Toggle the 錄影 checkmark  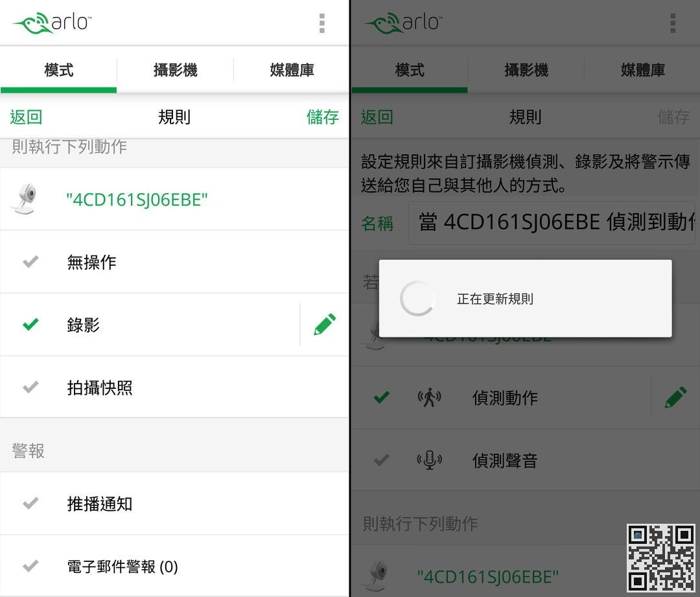[x=30, y=324]
